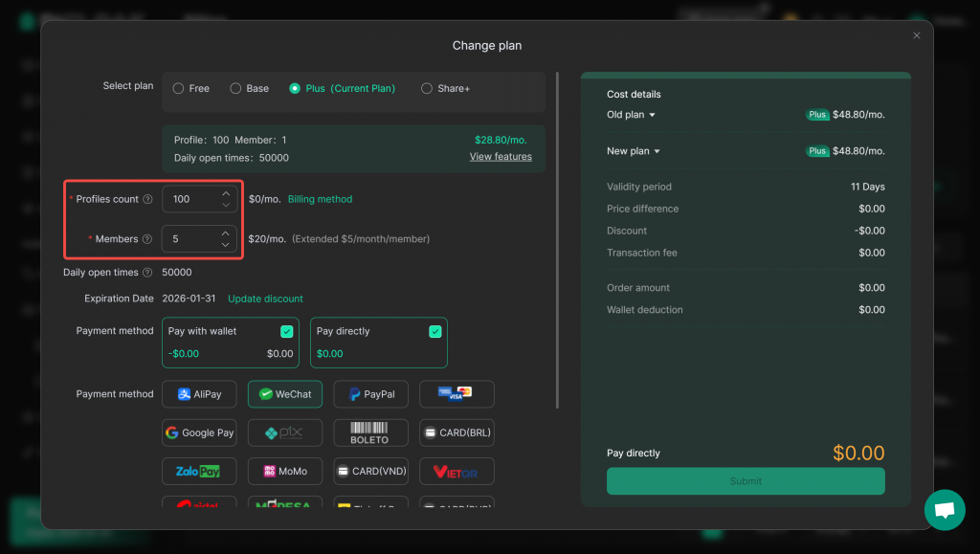The width and height of the screenshot is (980, 554).
Task: Select the Boleto barcode payment option
Action: click(x=371, y=432)
